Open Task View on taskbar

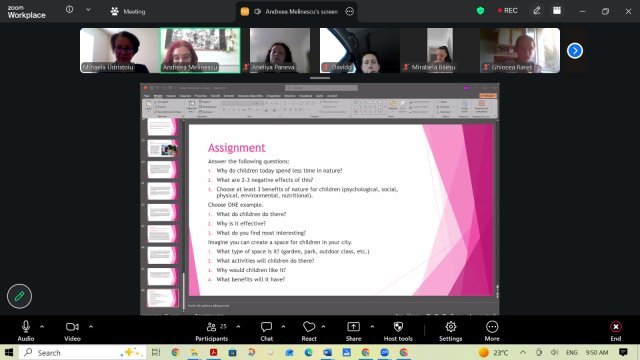click(x=156, y=352)
